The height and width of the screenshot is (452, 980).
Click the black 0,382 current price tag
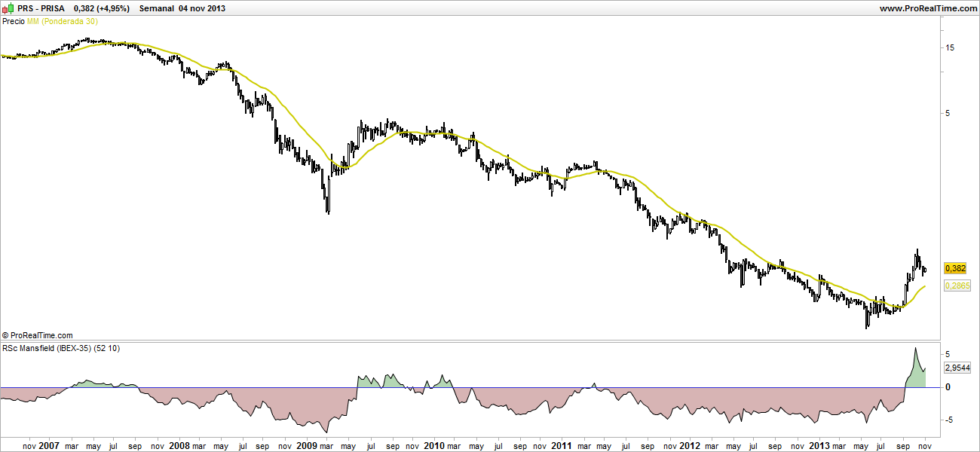point(955,268)
